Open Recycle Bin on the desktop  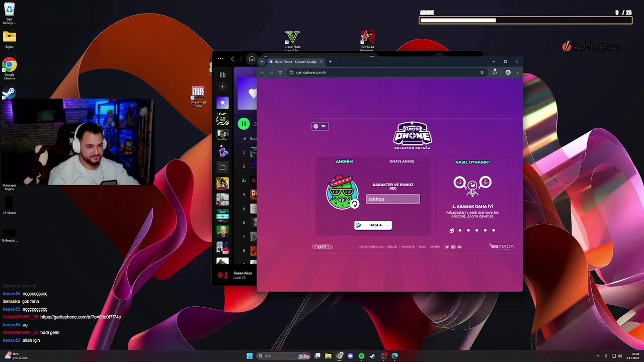(9, 14)
